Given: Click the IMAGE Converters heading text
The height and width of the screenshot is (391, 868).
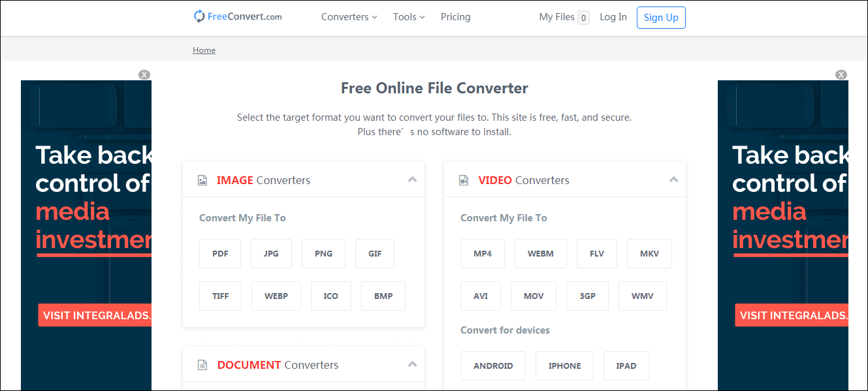Looking at the screenshot, I should pos(264,180).
